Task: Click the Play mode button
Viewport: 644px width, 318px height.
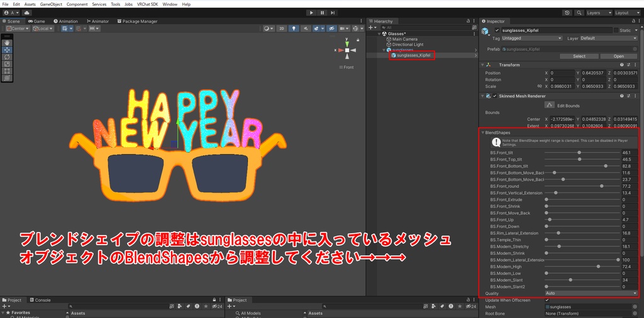Action: click(311, 13)
